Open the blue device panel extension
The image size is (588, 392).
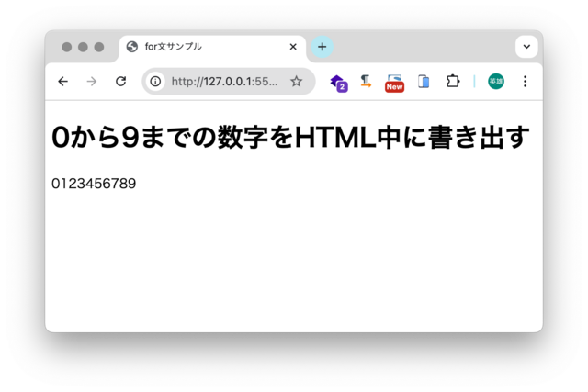click(x=424, y=82)
